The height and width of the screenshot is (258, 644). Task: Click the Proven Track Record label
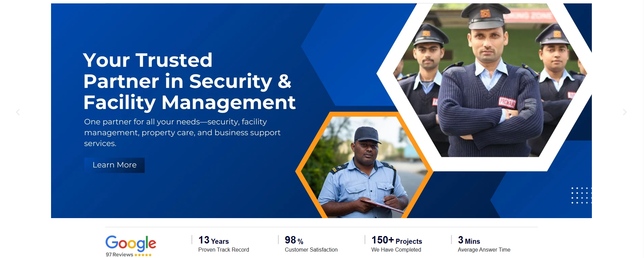click(223, 250)
